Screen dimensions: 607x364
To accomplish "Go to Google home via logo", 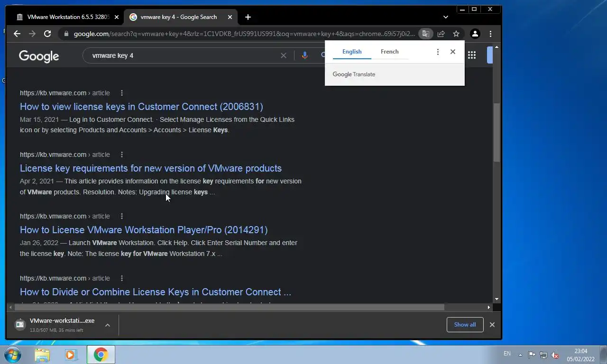I will coord(39,56).
